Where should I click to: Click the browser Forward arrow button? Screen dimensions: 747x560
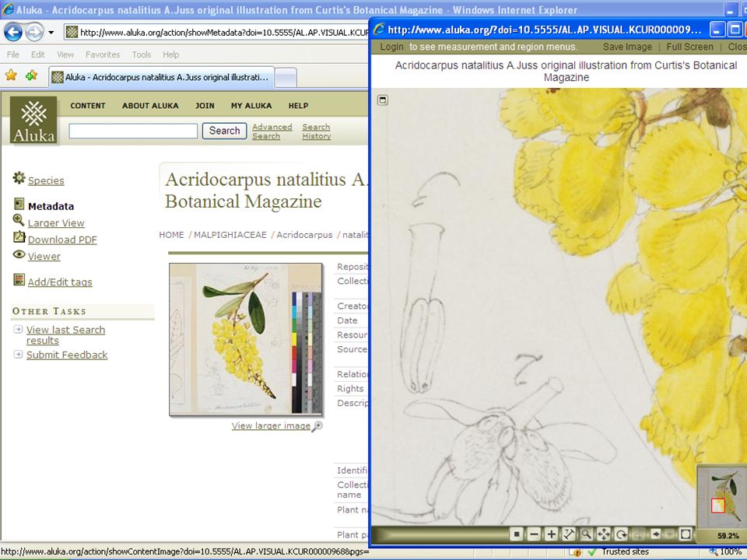coord(33,33)
